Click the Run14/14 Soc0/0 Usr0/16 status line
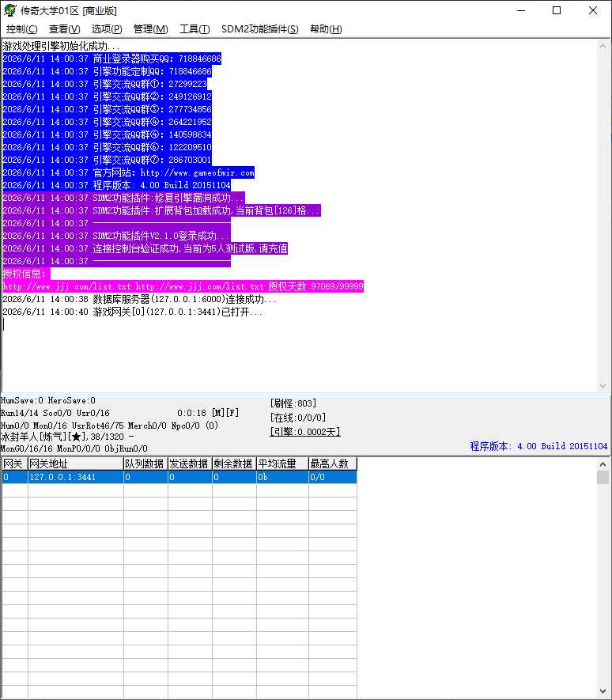 55,413
